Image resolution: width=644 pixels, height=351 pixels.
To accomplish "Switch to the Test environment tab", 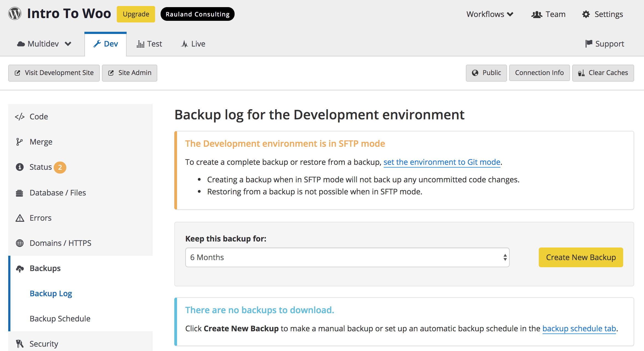I will pos(149,43).
